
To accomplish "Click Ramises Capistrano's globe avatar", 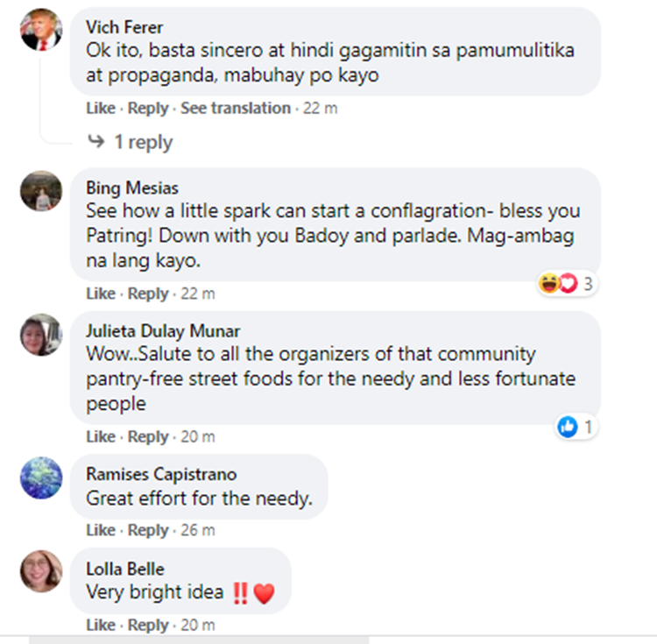I will [x=41, y=478].
